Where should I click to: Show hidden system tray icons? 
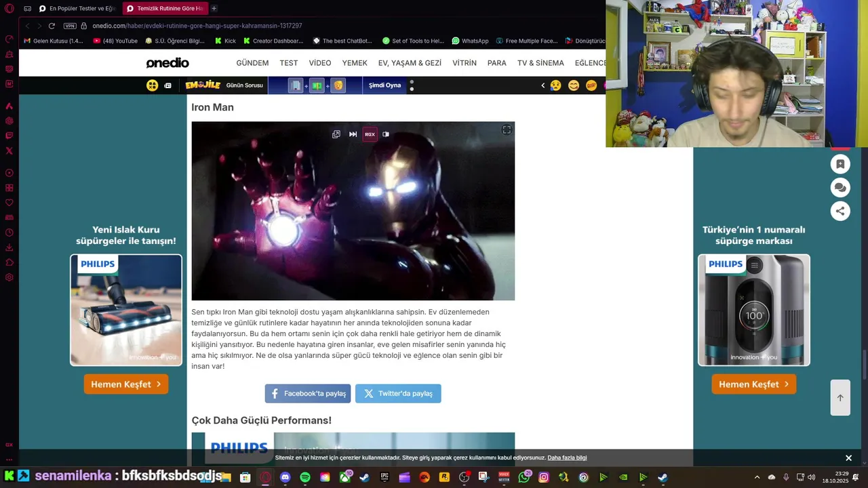757,477
